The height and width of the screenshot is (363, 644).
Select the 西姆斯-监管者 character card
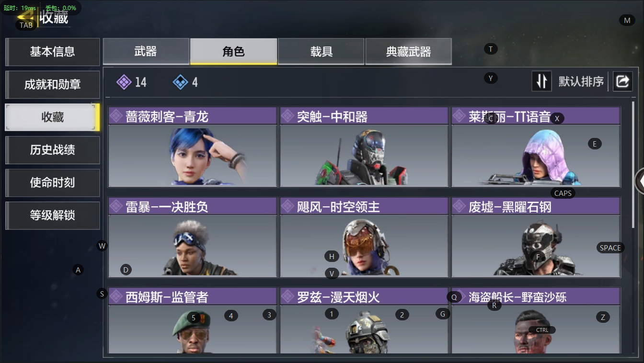coord(193,320)
